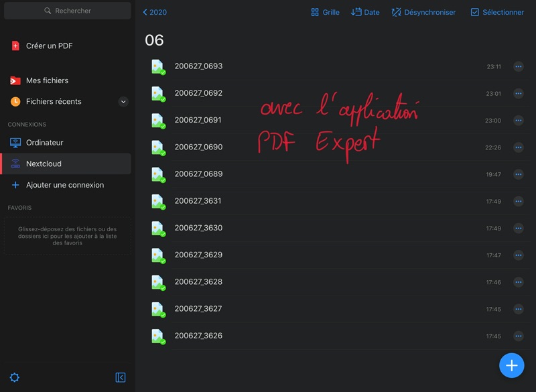This screenshot has width=536, height=392.
Task: Open more options for file 200627_3626
Action: (518, 336)
